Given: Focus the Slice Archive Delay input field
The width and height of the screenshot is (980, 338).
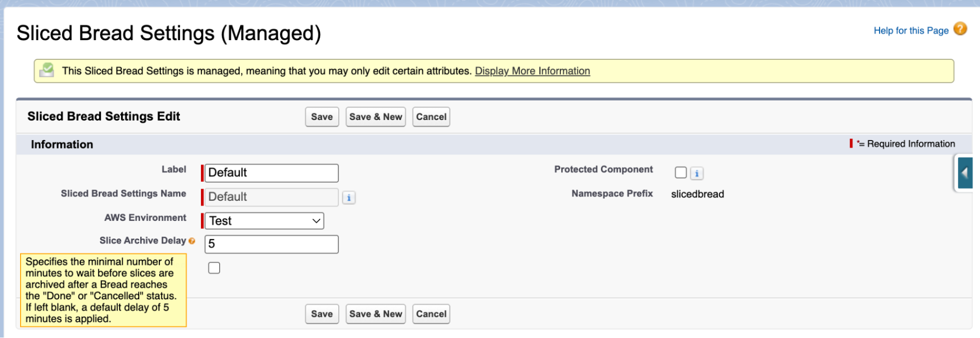Looking at the screenshot, I should point(271,244).
